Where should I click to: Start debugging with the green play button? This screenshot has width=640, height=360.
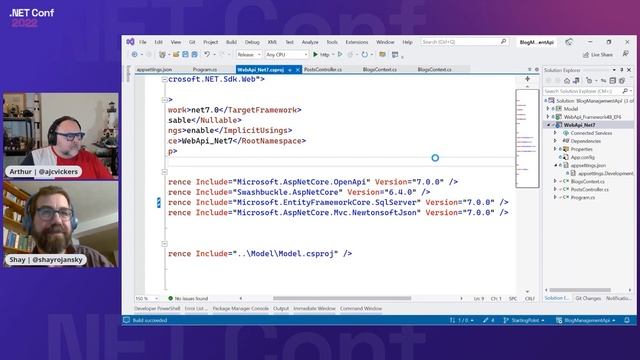315,54
